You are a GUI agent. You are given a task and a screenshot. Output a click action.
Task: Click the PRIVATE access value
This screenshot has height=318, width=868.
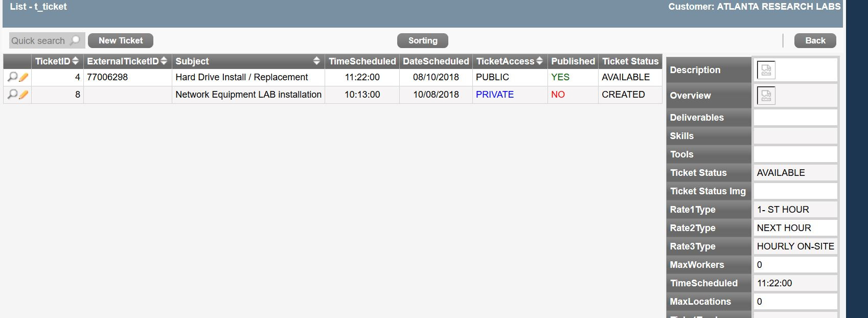495,95
